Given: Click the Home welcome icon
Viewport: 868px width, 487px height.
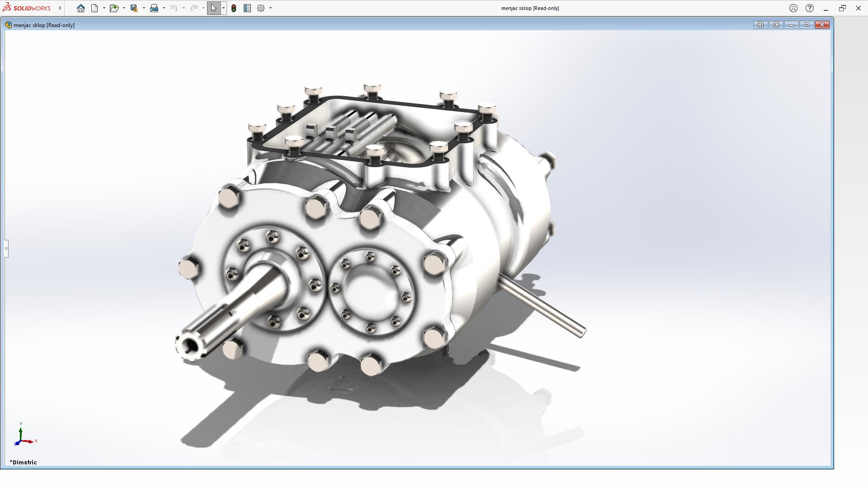Looking at the screenshot, I should tap(80, 8).
